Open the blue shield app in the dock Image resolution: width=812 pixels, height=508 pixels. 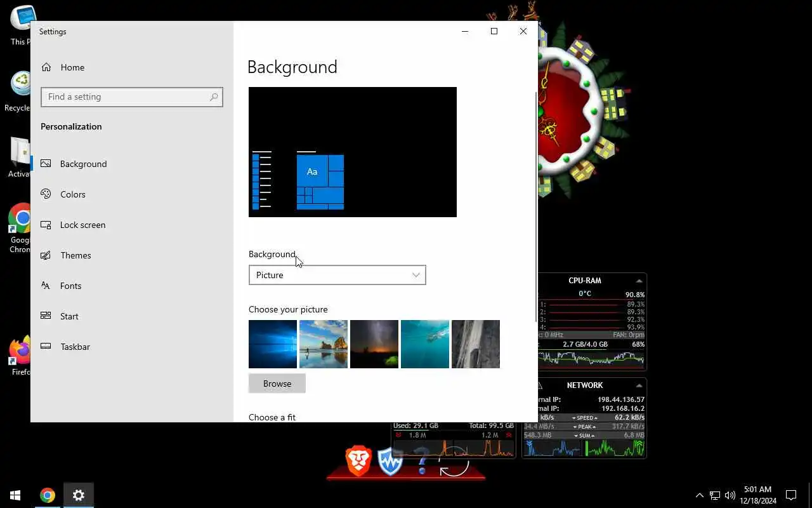pos(390,462)
